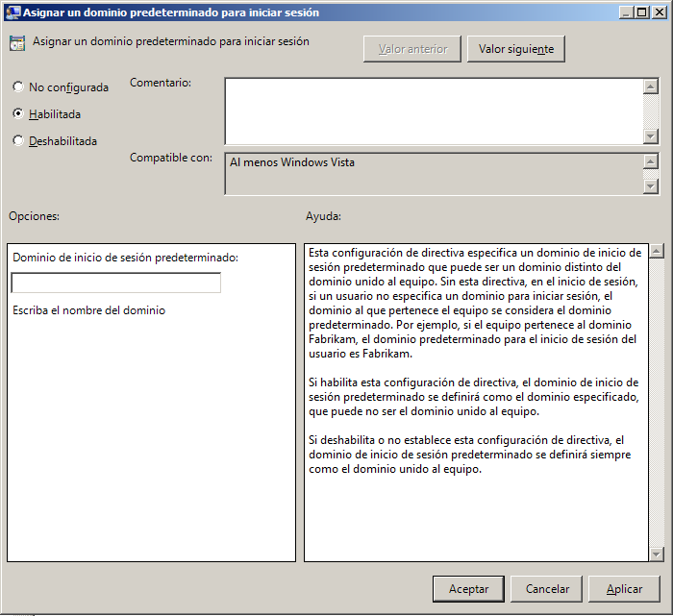Choose the 'Deshabilitada' radio option
This screenshot has width=673, height=616.
(18, 141)
